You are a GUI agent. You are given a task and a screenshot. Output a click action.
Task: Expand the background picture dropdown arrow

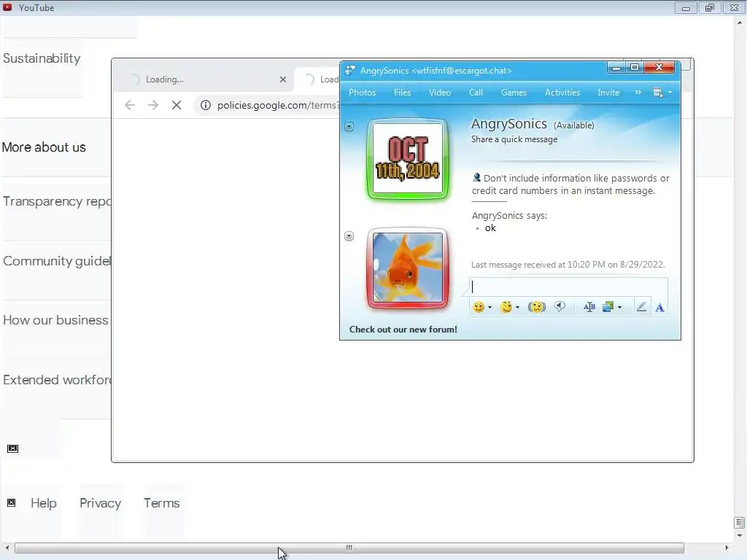pyautogui.click(x=619, y=308)
